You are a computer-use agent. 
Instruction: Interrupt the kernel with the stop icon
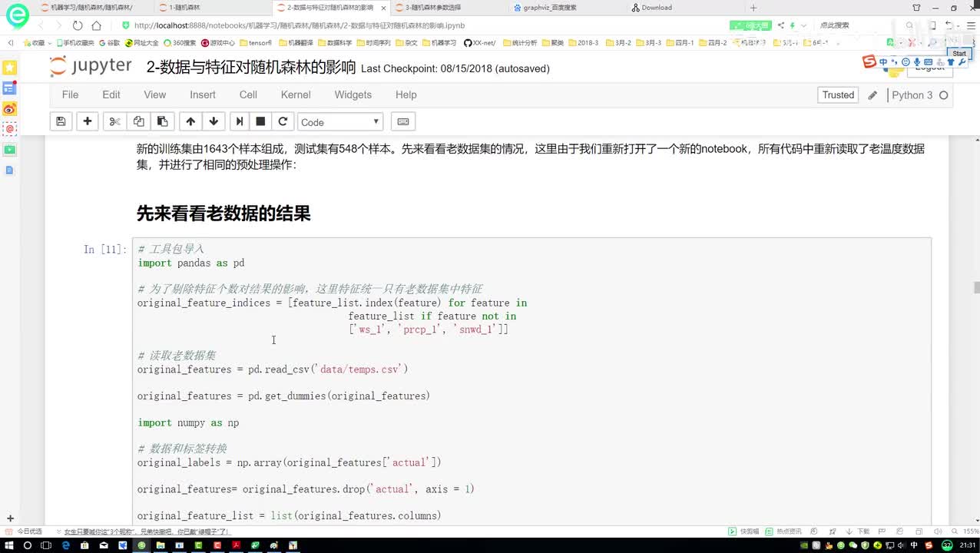(x=260, y=121)
